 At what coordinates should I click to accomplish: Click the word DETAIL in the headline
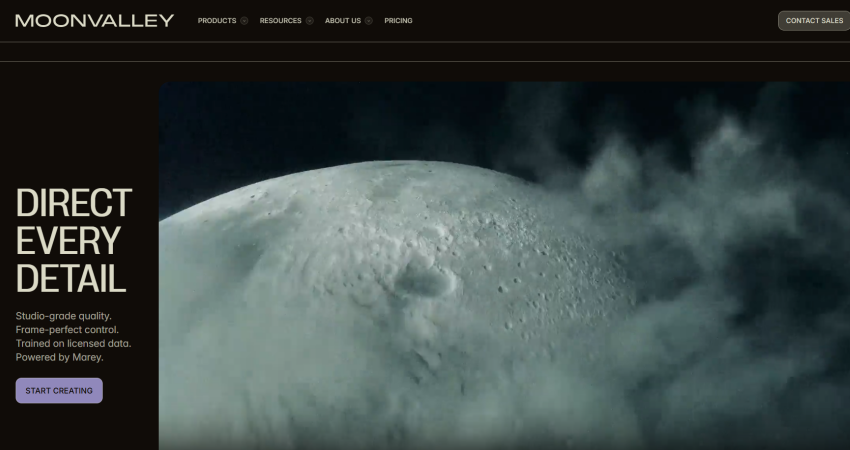(71, 278)
